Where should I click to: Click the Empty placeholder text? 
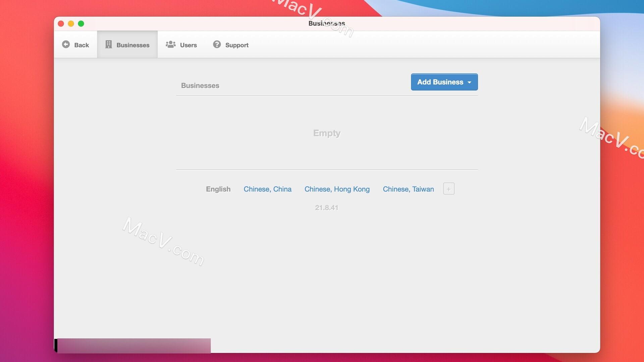327,133
